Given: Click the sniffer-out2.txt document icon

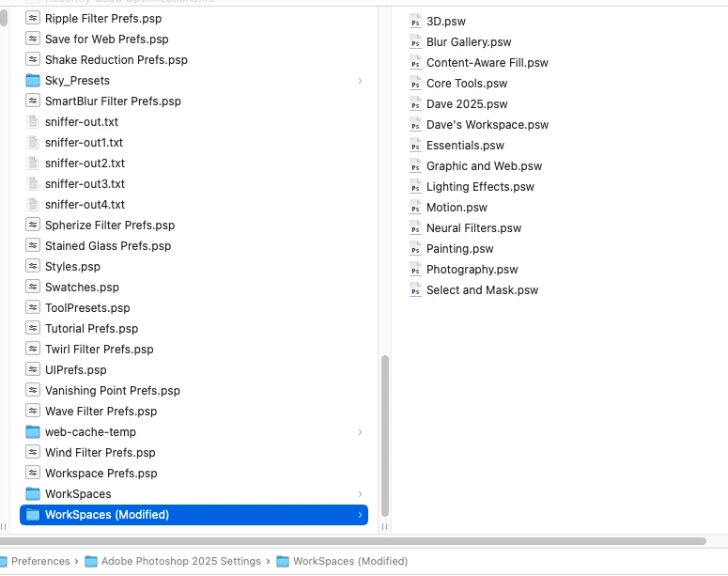Looking at the screenshot, I should coord(33,163).
